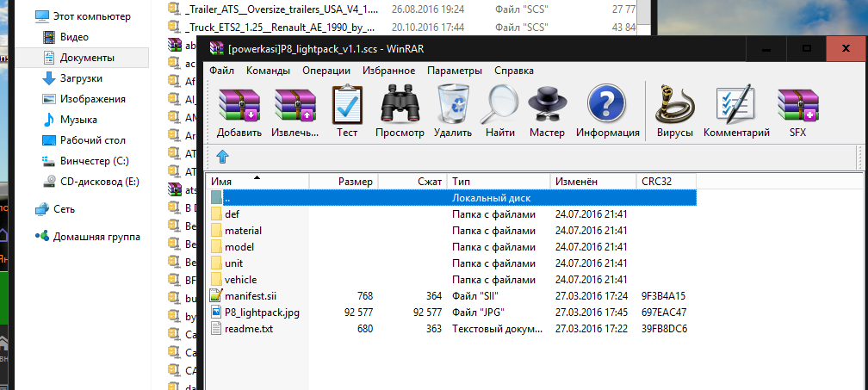Open the Операции menu
The width and height of the screenshot is (868, 390).
point(326,71)
